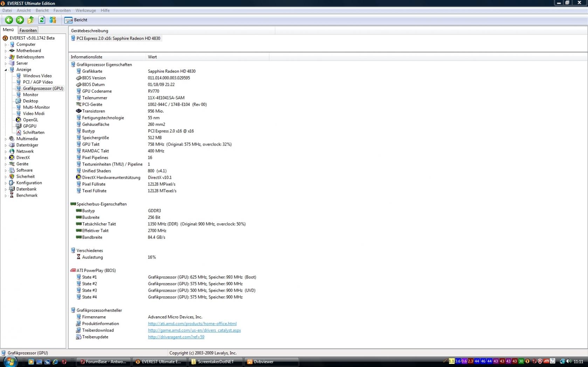Select Windows Video in the tree
The width and height of the screenshot is (588, 367).
point(37,76)
